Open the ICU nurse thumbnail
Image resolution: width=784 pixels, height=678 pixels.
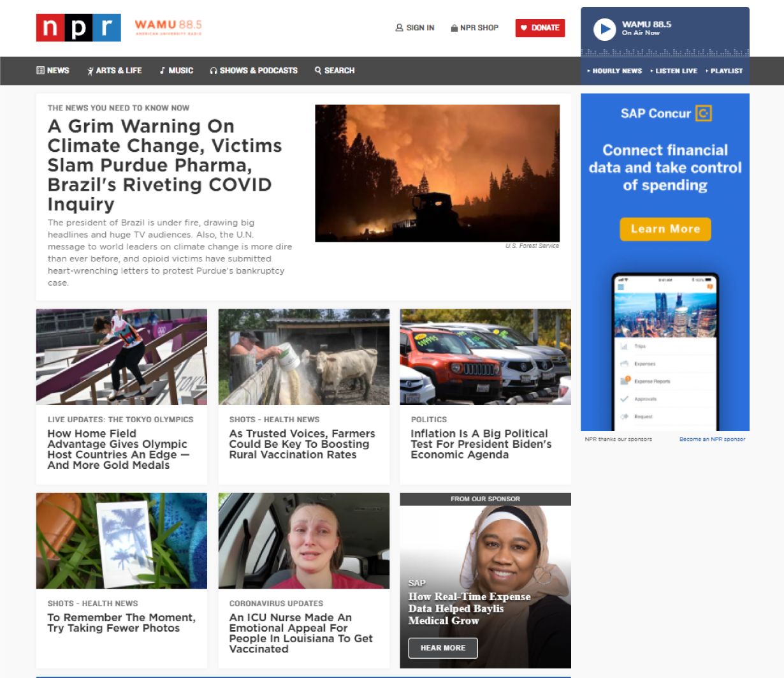[304, 541]
